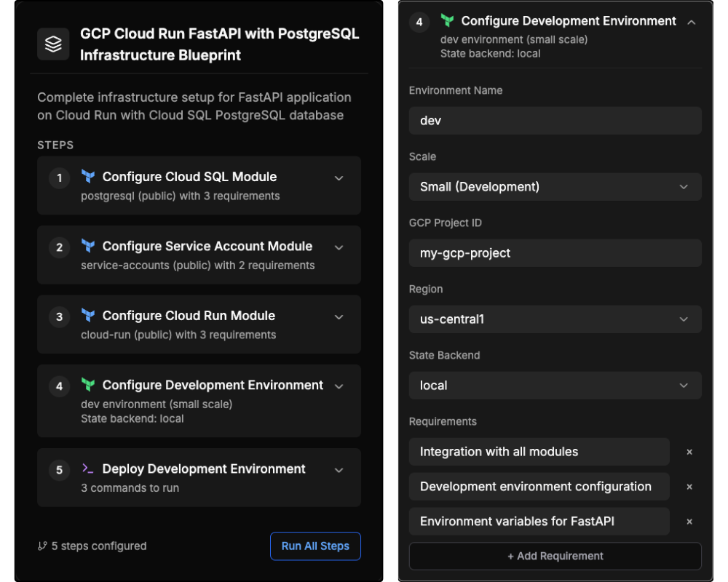Open the State Backend dropdown
Image resolution: width=728 pixels, height=582 pixels.
click(555, 386)
